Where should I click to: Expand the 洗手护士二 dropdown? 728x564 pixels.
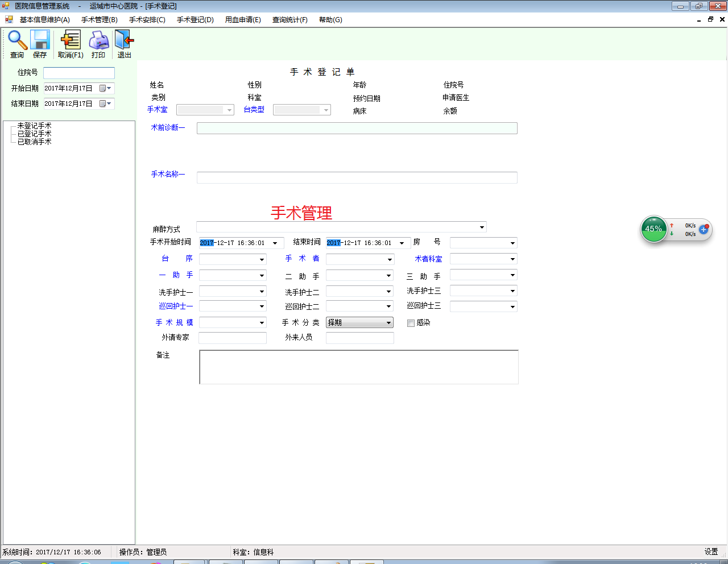coord(389,291)
